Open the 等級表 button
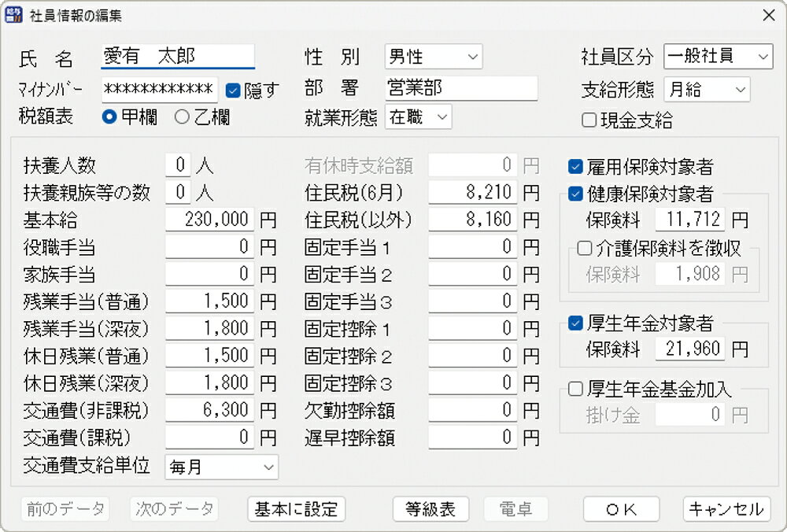This screenshot has height=532, width=787. [430, 509]
